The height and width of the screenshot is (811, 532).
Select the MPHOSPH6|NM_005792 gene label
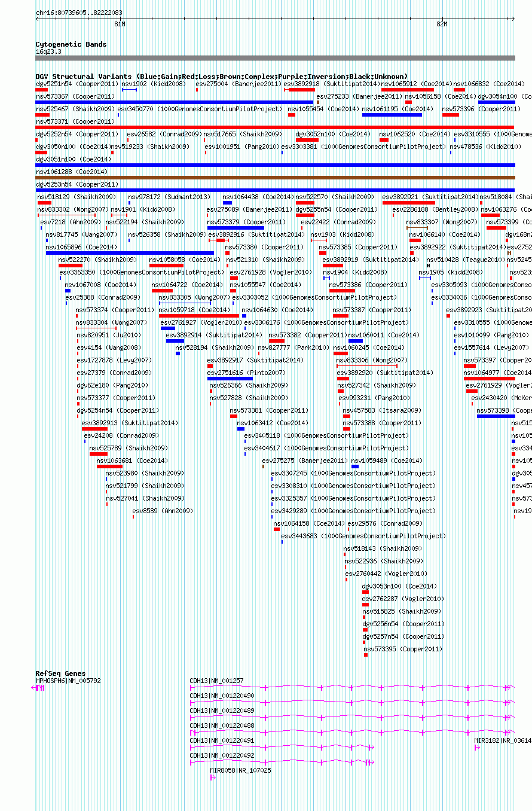pyautogui.click(x=68, y=681)
